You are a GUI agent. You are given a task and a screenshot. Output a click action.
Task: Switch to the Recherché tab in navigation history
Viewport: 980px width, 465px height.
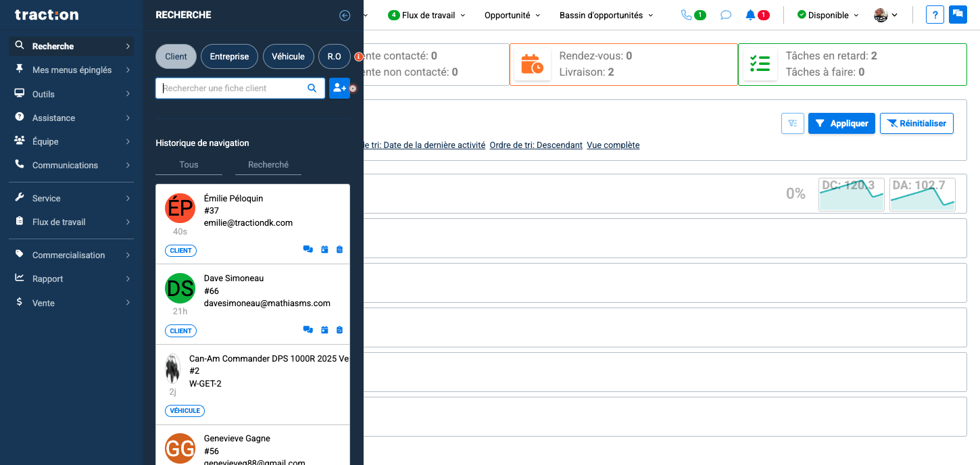click(x=268, y=164)
